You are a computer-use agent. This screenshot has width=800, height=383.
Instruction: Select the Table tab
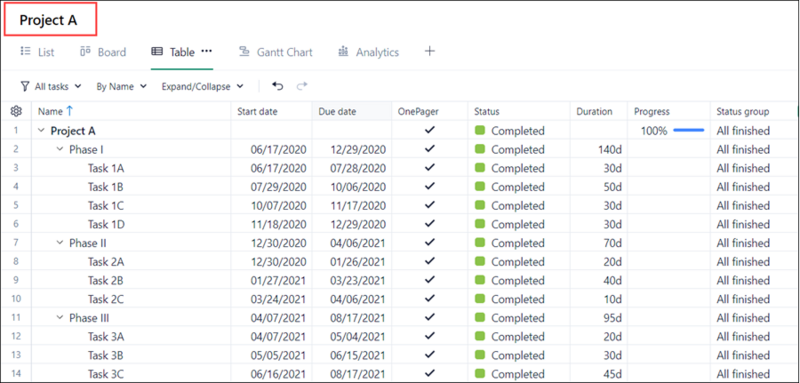pyautogui.click(x=173, y=52)
